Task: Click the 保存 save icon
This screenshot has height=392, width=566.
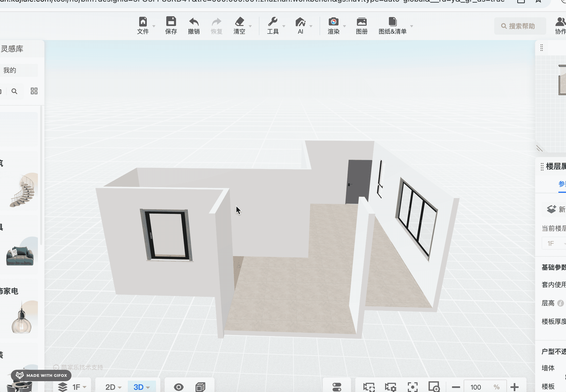Action: tap(171, 22)
